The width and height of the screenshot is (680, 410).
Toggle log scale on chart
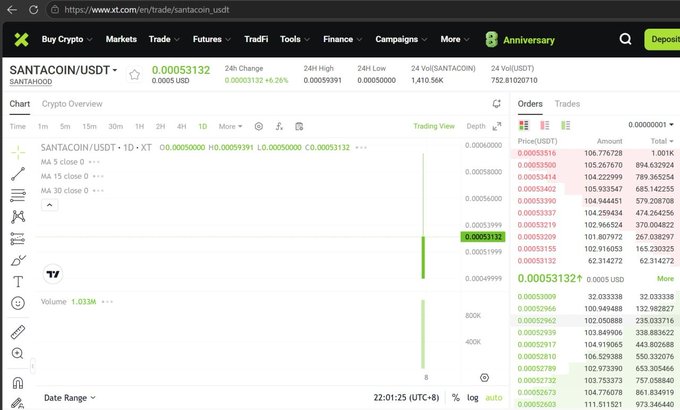tap(473, 397)
